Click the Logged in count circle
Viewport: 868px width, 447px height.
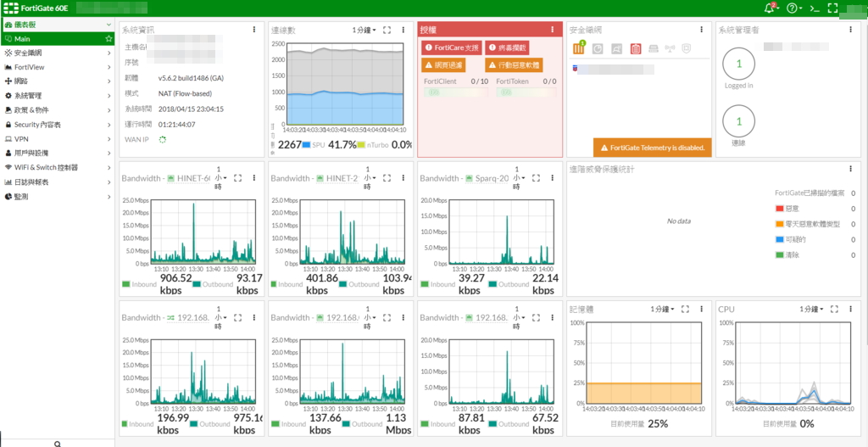pyautogui.click(x=738, y=64)
